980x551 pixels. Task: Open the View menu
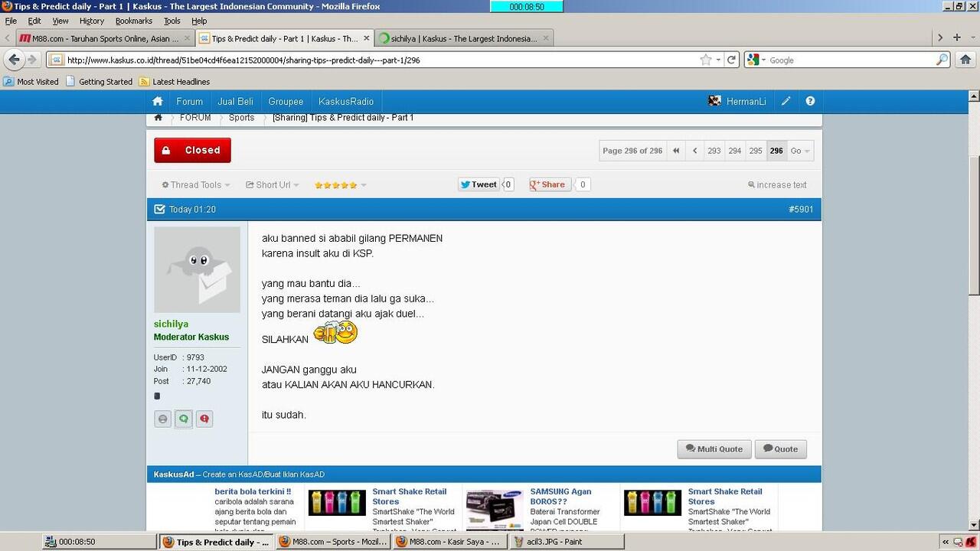pos(60,21)
